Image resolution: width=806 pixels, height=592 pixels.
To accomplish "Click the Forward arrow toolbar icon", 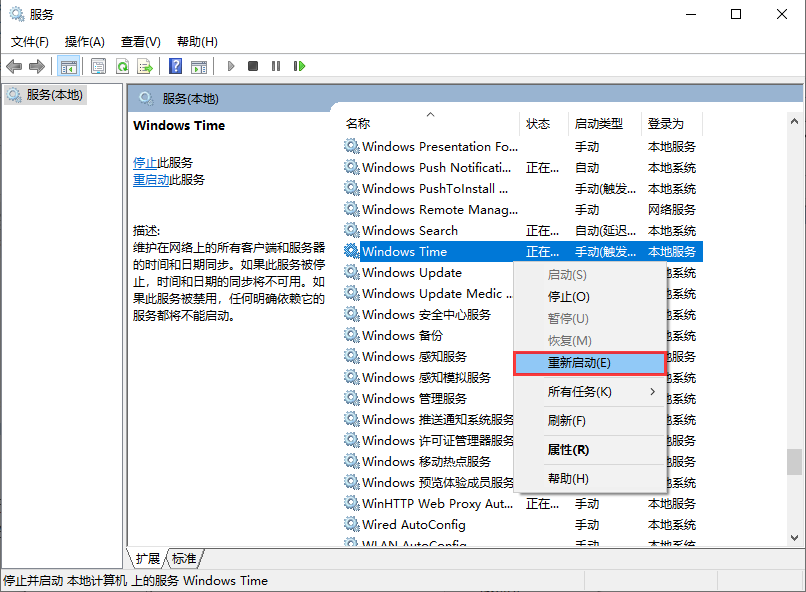I will [37, 66].
